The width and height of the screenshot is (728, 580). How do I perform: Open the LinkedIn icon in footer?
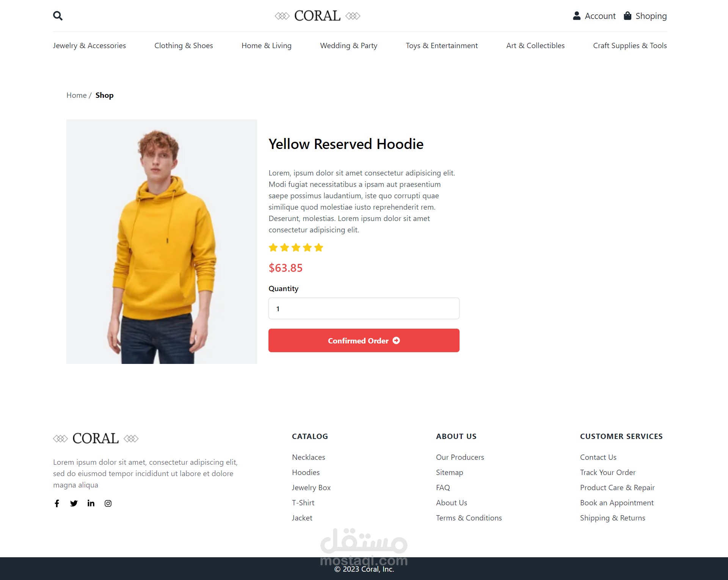(91, 503)
